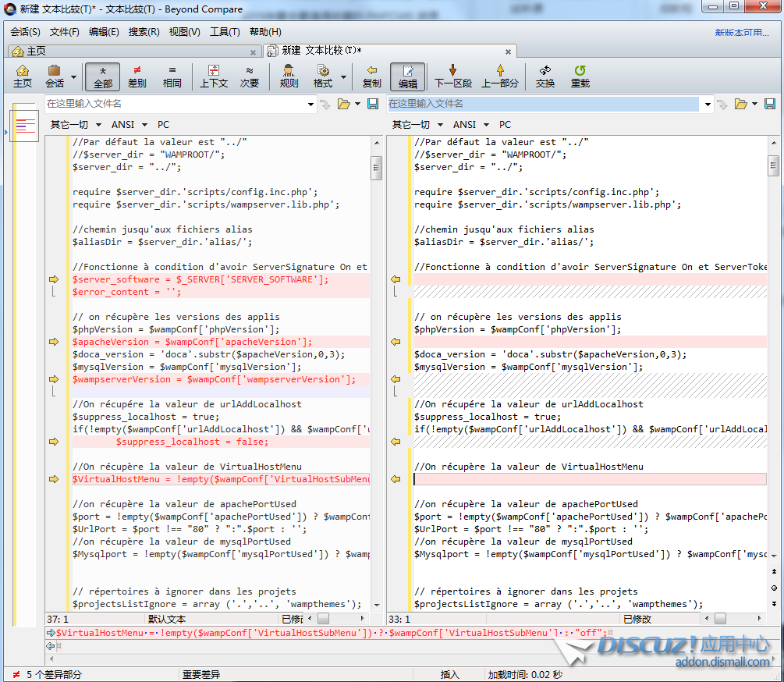The height and width of the screenshot is (682, 784).
Task: Click copy-right arrow beside $apacheVersion line
Action: [54, 342]
